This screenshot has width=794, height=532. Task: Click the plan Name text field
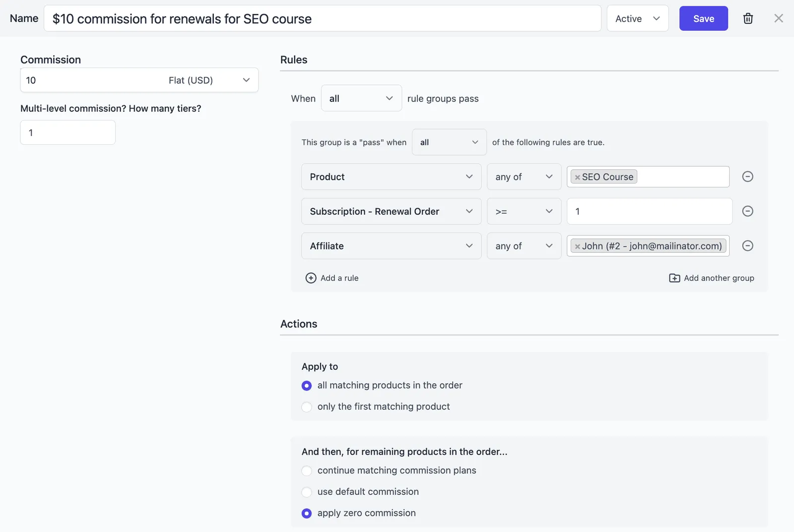[x=323, y=18]
